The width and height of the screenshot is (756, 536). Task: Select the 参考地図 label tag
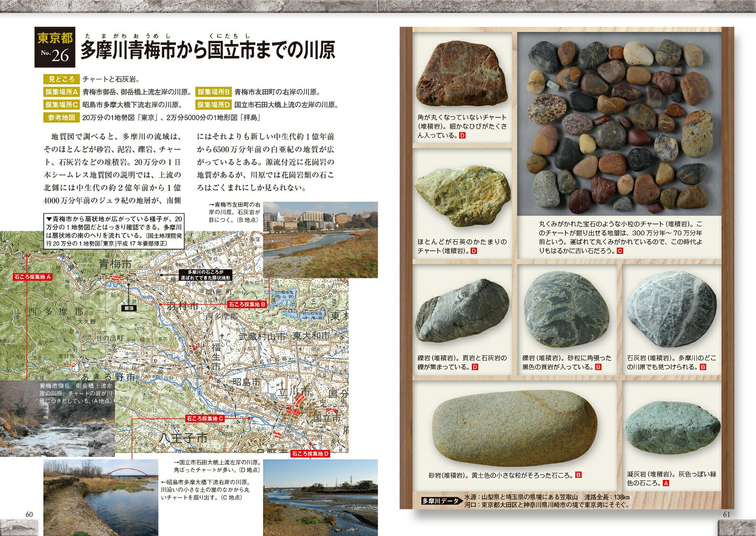pyautogui.click(x=61, y=118)
